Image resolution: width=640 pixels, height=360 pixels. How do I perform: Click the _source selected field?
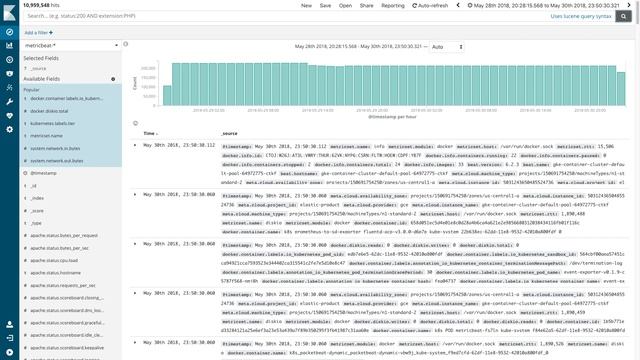38,69
